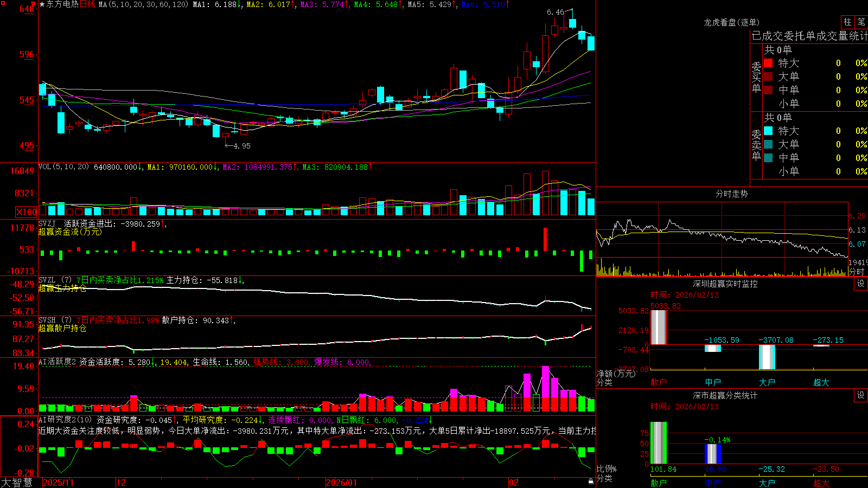Click 散户 category in 深圳超赢实时监控
The height and width of the screenshot is (488, 868).
[659, 382]
